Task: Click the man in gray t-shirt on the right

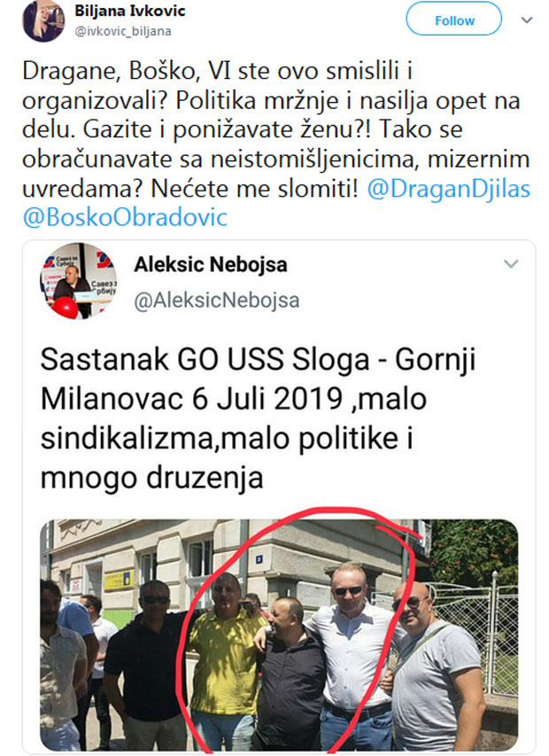Action: point(435,667)
